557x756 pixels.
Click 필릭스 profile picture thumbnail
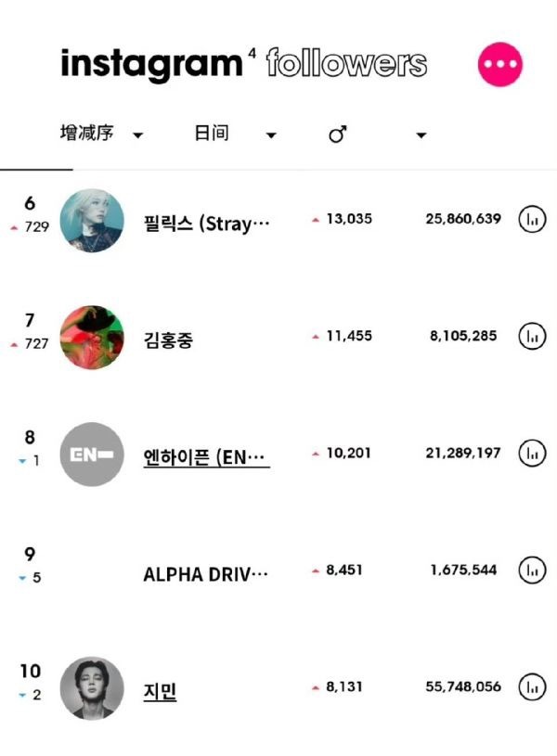click(92, 221)
